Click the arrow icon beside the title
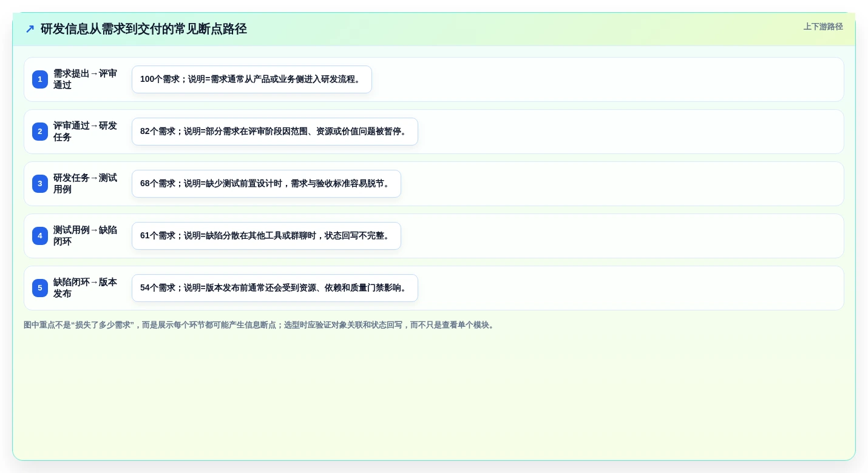Image resolution: width=868 pixels, height=473 pixels. click(30, 29)
